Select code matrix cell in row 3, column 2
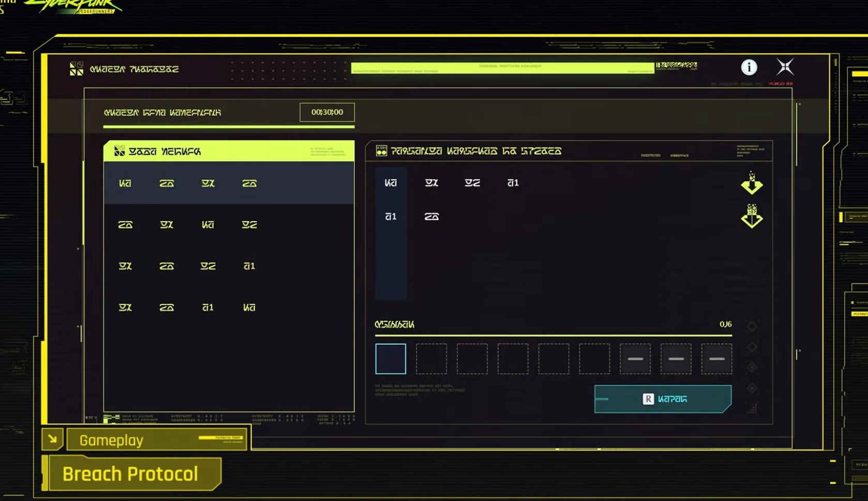The height and width of the screenshot is (501, 868). pos(167,266)
